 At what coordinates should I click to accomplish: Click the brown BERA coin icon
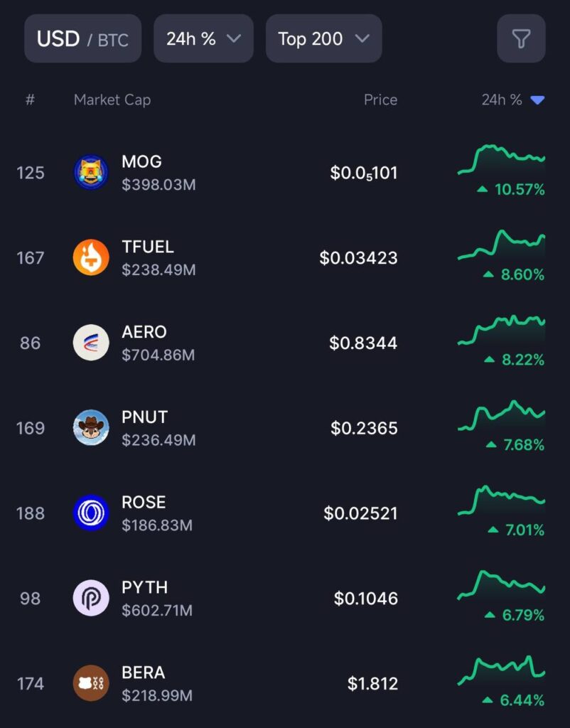(x=91, y=683)
